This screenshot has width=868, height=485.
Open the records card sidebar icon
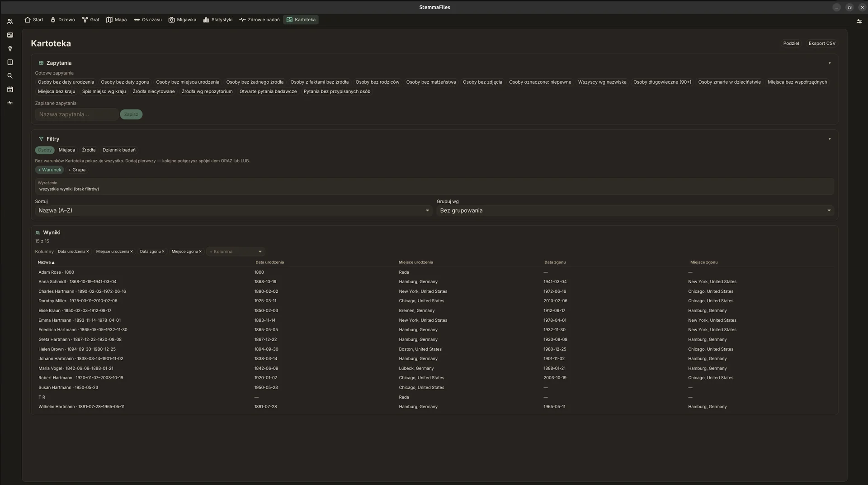point(10,35)
